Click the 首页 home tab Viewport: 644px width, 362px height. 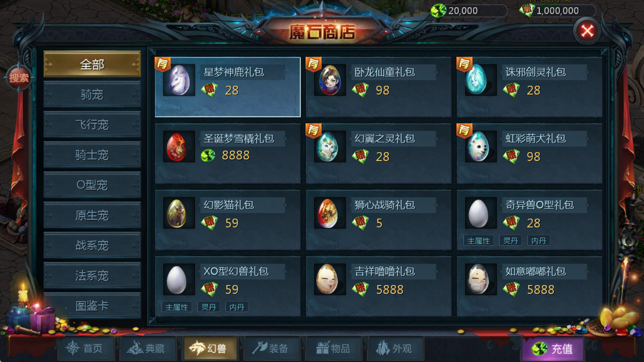click(x=85, y=348)
